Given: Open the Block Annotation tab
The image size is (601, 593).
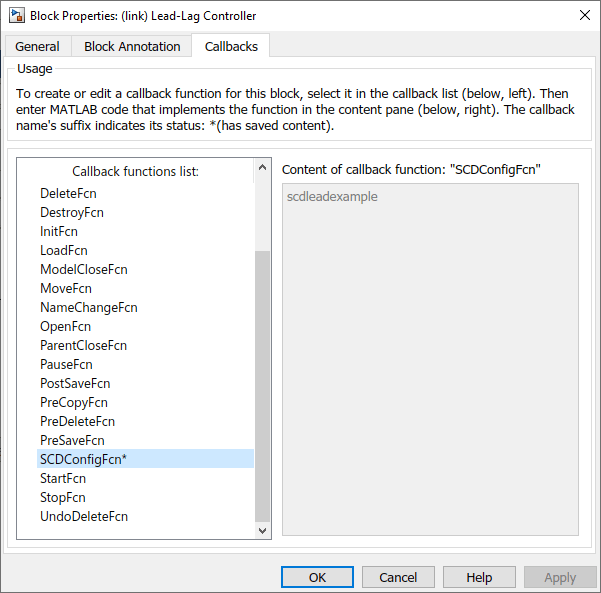Looking at the screenshot, I should 132,47.
